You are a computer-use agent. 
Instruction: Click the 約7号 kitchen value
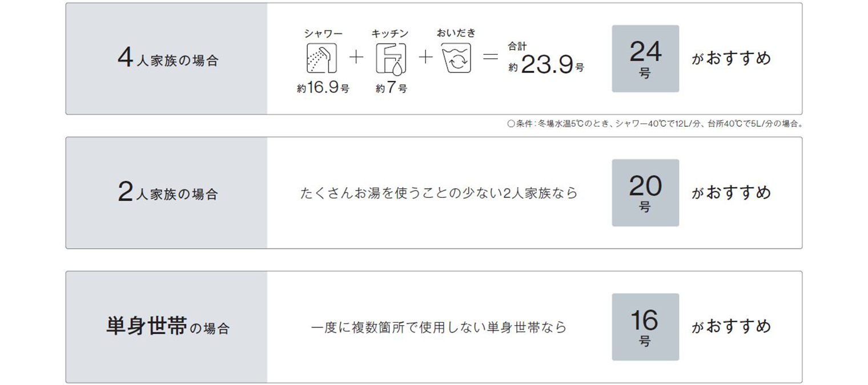click(x=391, y=88)
